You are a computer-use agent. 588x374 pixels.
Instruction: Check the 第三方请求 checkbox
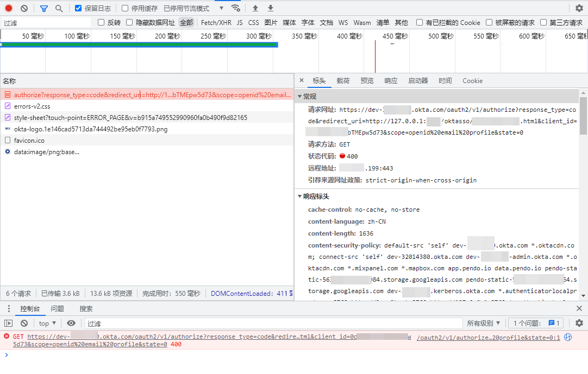pos(543,22)
